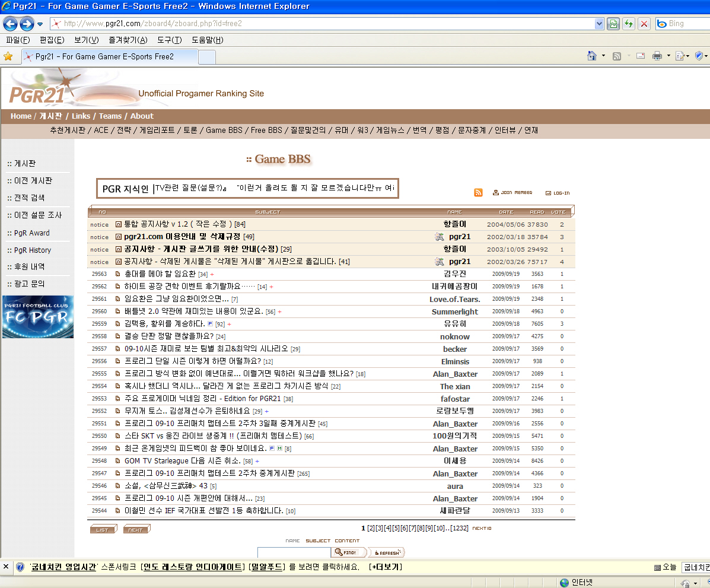
Task: Expand the Print options dropdown arrow
Action: click(668, 56)
